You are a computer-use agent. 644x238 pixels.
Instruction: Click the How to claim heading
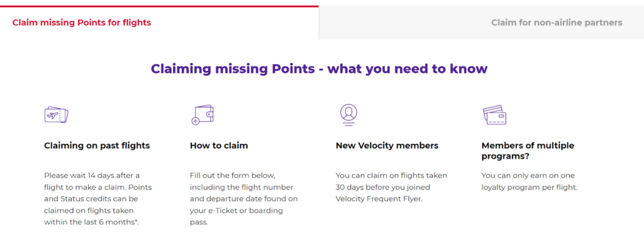coord(219,146)
